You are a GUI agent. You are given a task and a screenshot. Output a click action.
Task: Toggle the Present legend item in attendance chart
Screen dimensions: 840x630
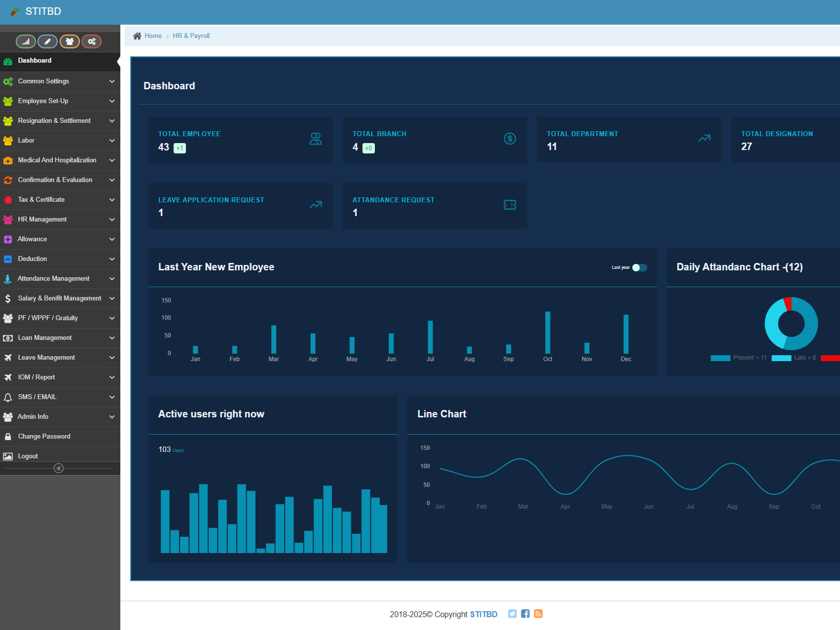pos(738,358)
